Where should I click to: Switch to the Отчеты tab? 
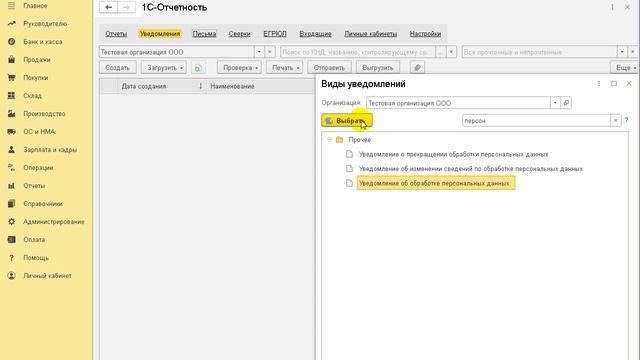pos(116,34)
